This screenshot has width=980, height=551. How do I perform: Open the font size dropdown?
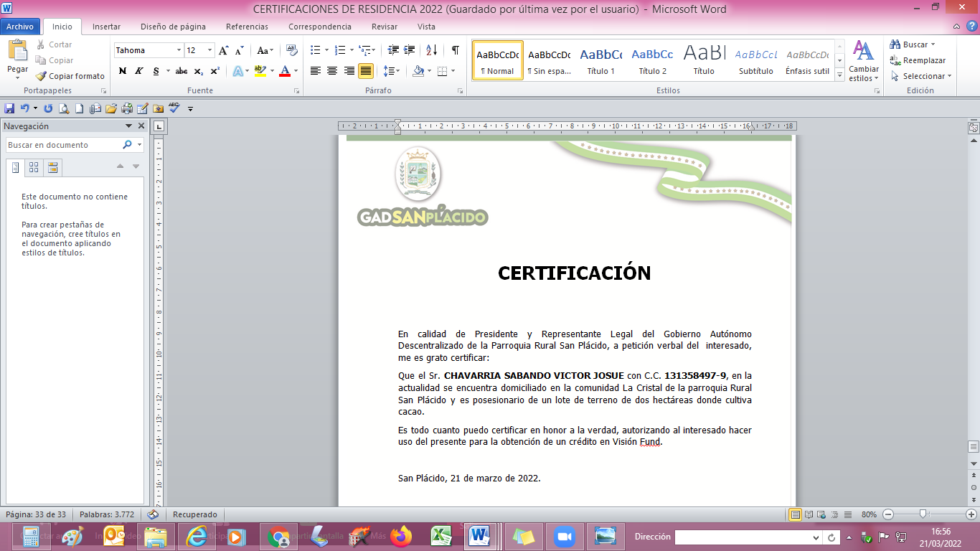(210, 50)
